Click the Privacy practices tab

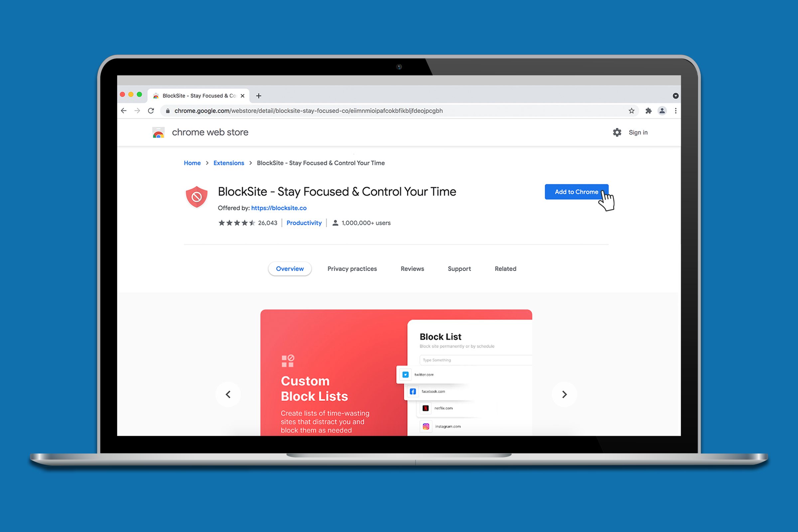[x=351, y=268]
